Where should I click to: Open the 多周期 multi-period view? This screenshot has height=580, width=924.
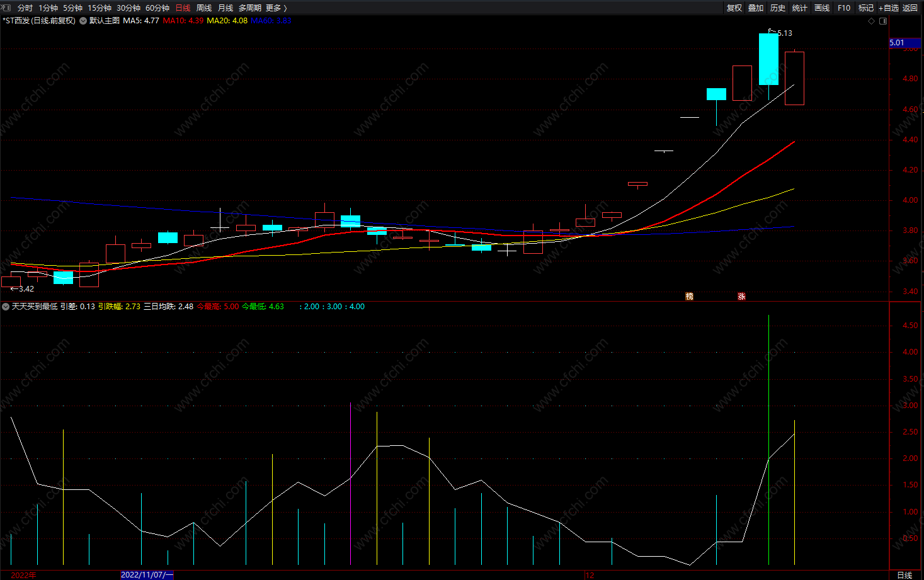point(250,8)
